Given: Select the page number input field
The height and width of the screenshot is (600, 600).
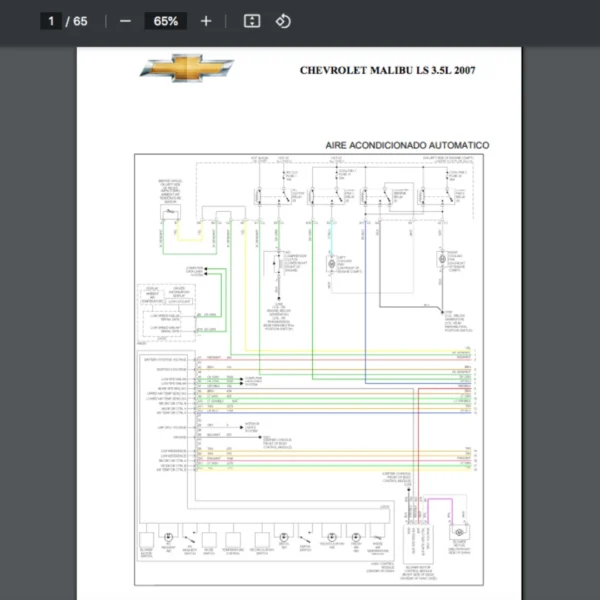Looking at the screenshot, I should click(52, 21).
